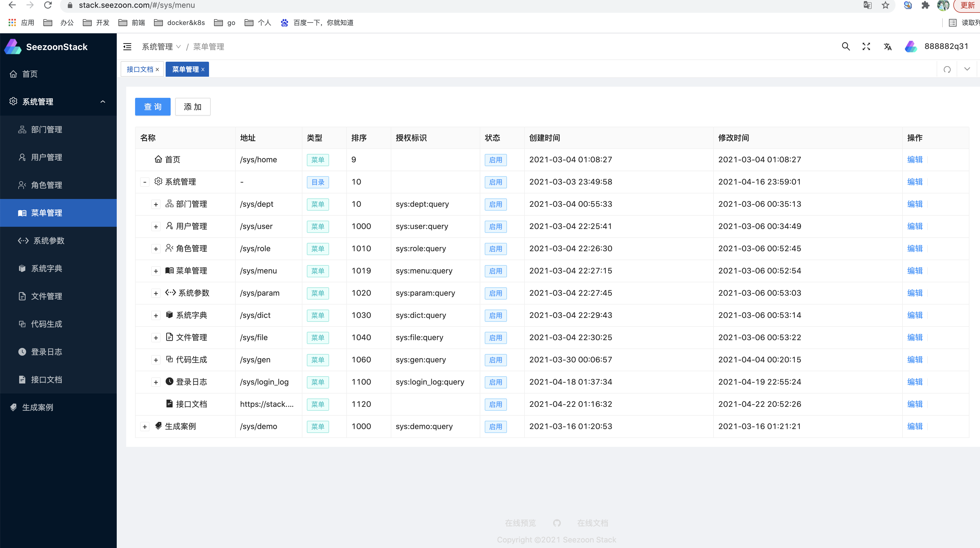Toggle 启用 status for 部门管理 row
The height and width of the screenshot is (548, 980).
tap(496, 204)
